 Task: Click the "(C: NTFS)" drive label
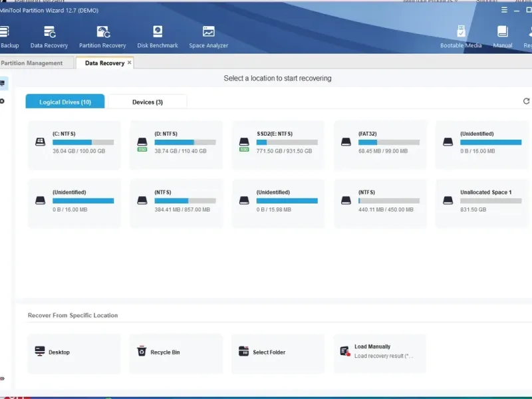(x=64, y=134)
